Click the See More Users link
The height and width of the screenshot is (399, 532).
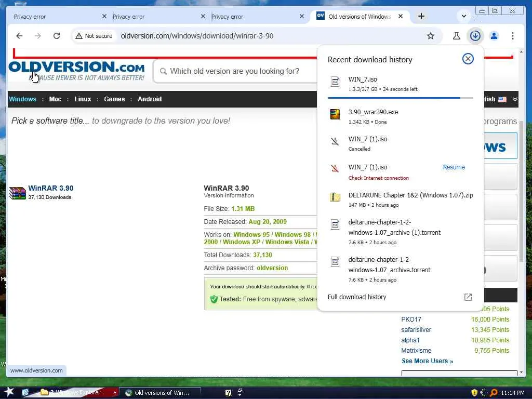pos(427,361)
